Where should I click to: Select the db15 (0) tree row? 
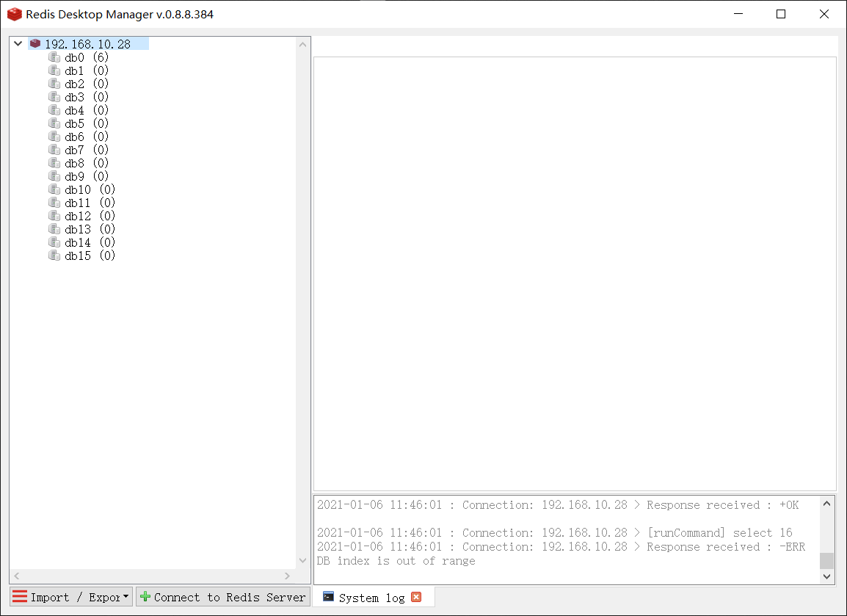[90, 256]
